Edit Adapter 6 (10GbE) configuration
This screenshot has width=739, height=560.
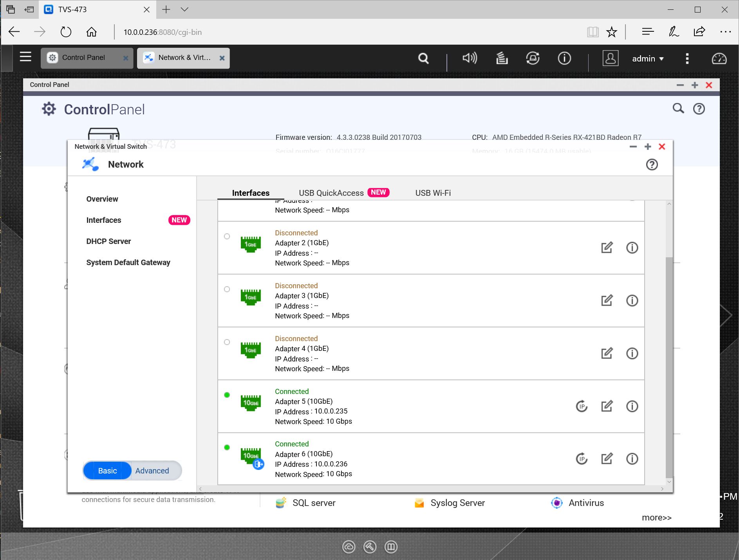607,459
